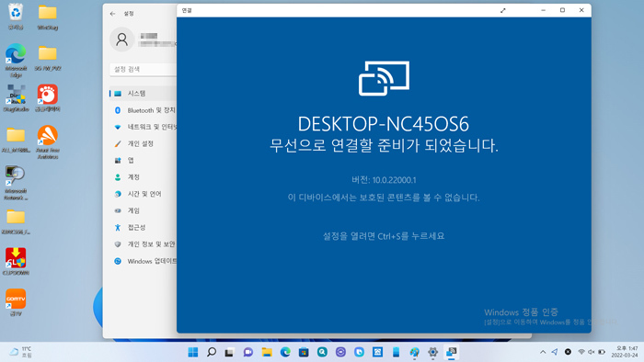Open Task View in the taskbar
This screenshot has width=644, height=362.
[x=230, y=352]
